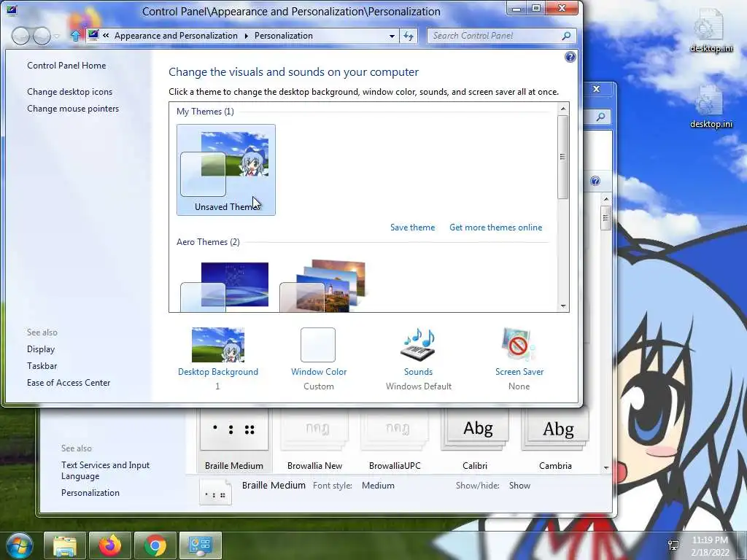Viewport: 747px width, 560px height.
Task: Open Ease of Access Center link
Action: [x=69, y=382]
